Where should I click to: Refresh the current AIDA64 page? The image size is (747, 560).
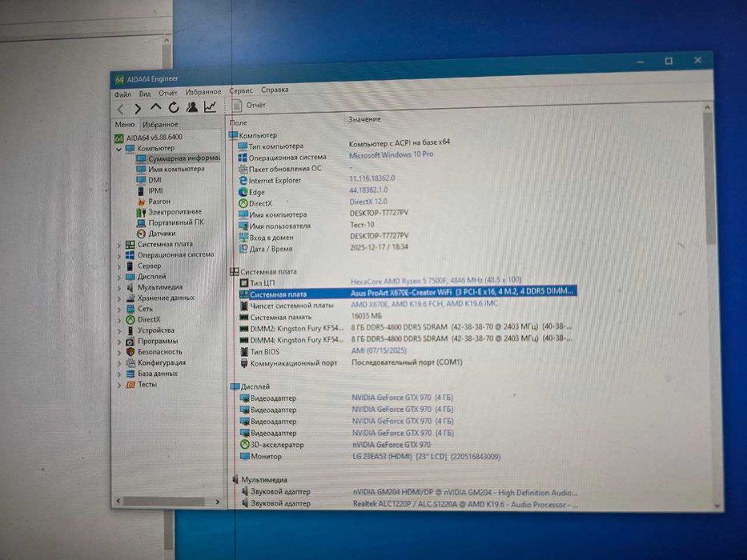pos(174,107)
